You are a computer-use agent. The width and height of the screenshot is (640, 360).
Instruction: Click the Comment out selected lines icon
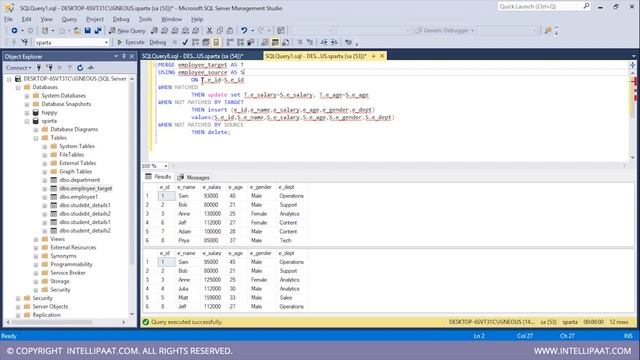pos(300,42)
